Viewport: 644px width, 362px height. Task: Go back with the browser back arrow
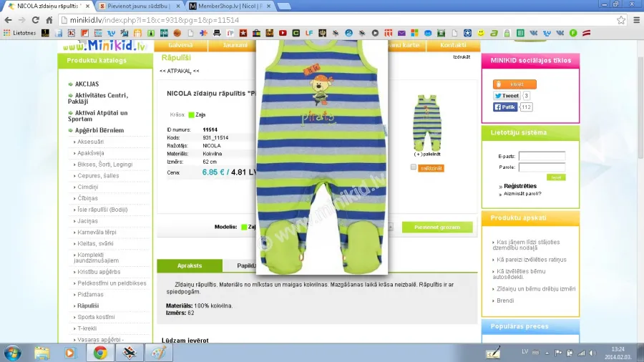point(8,20)
